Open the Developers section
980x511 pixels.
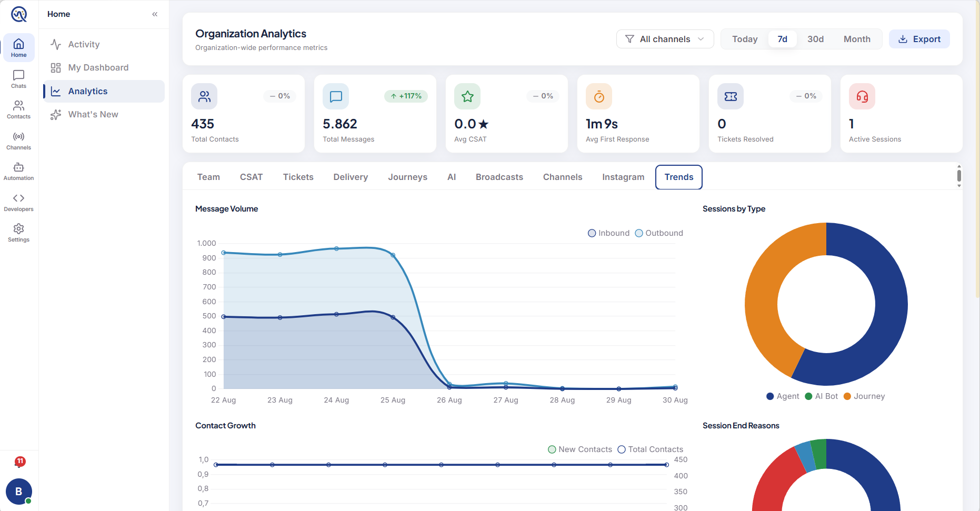(19, 202)
